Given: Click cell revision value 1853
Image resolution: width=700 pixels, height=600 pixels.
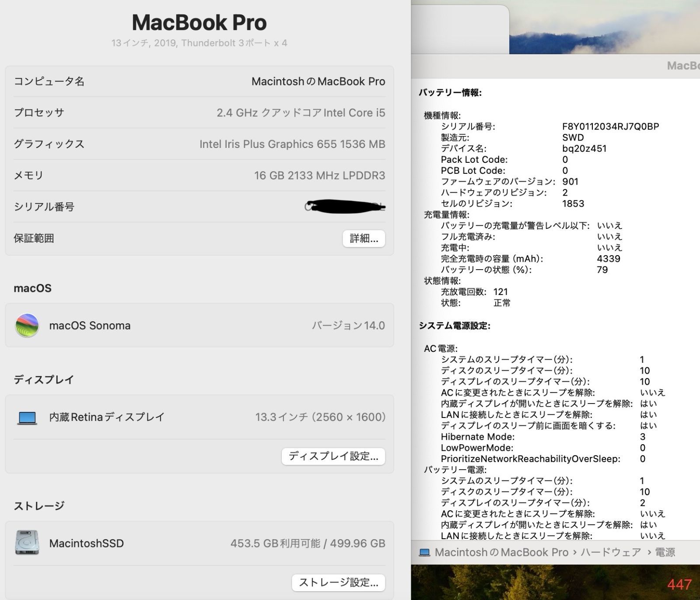Looking at the screenshot, I should [573, 204].
